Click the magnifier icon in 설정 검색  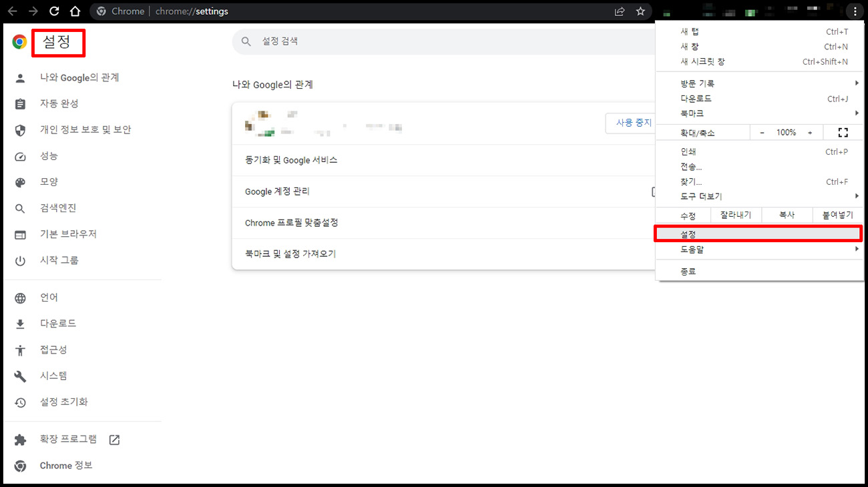(246, 41)
